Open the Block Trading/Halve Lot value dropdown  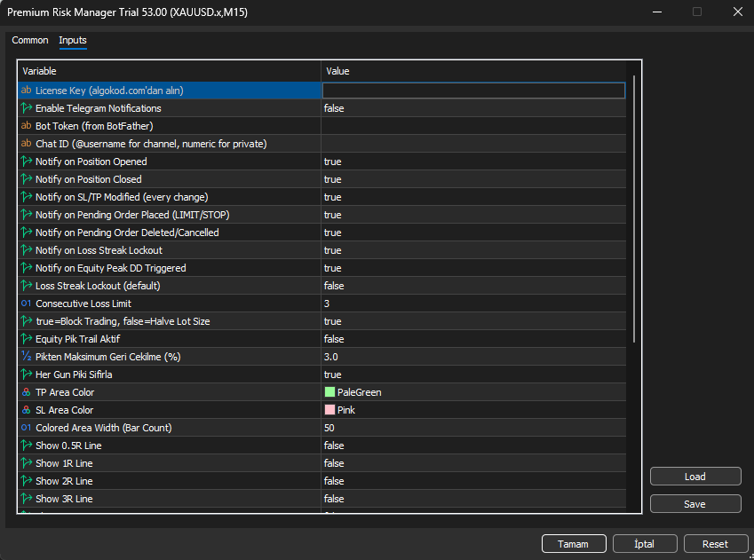point(473,321)
